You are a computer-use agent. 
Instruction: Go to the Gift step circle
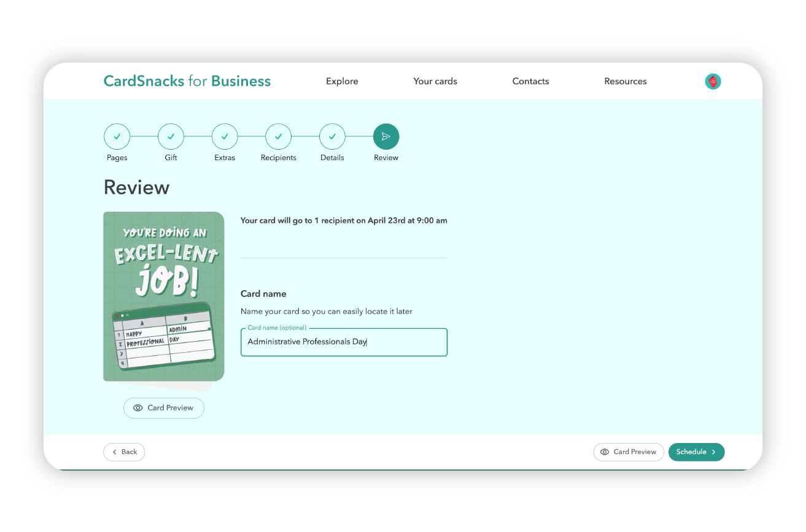coord(171,137)
